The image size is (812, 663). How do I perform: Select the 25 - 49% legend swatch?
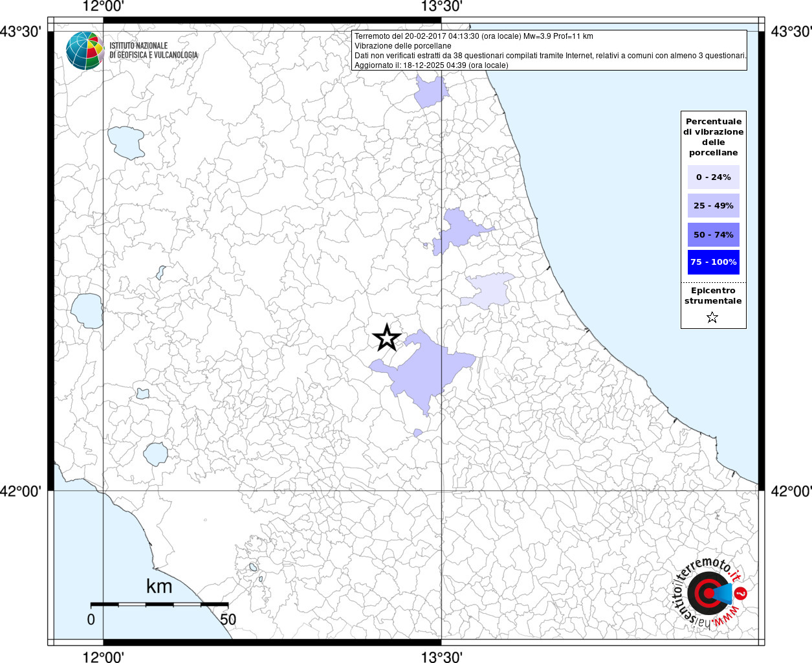713,205
